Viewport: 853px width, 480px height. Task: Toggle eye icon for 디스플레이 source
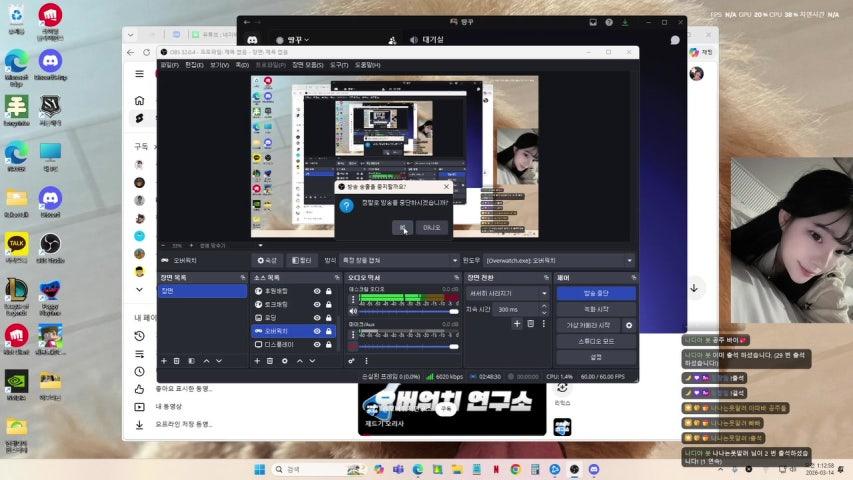pos(317,344)
